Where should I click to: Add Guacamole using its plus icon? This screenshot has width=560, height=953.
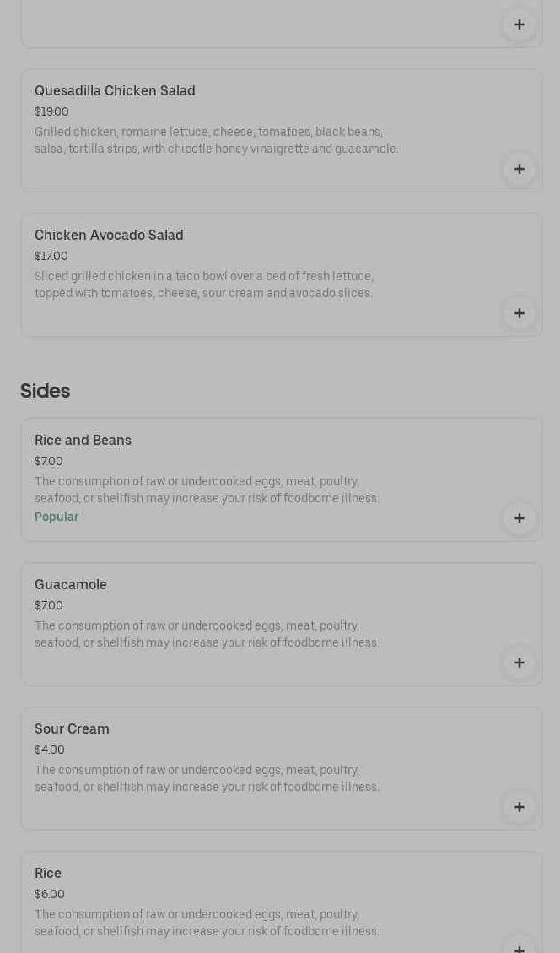(519, 662)
